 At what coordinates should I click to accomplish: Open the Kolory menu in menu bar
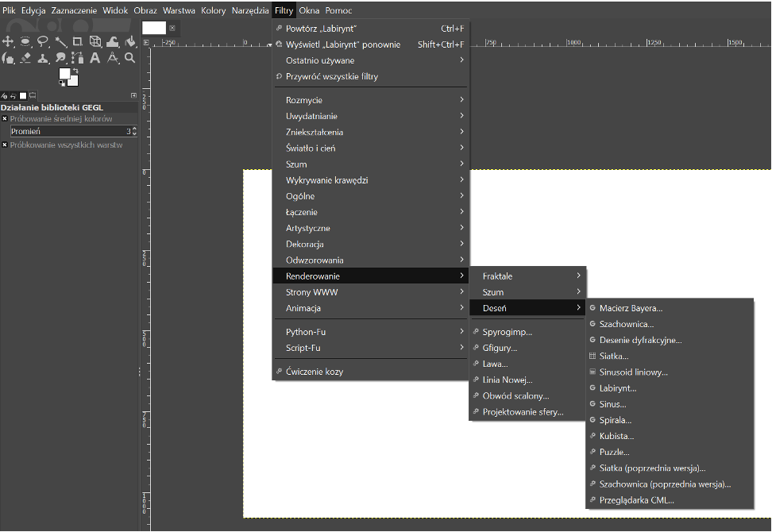pyautogui.click(x=213, y=10)
